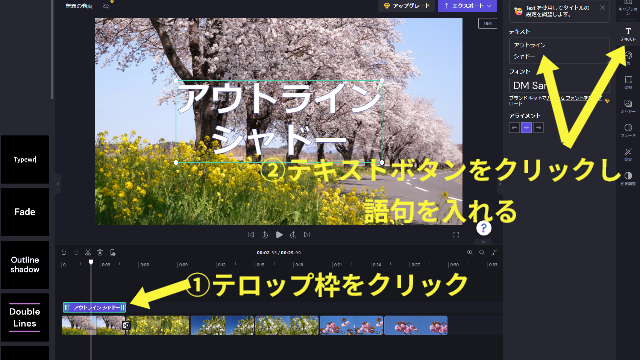640x360 pixels.
Task: Collapse the right property panel handle
Action: pos(500,184)
